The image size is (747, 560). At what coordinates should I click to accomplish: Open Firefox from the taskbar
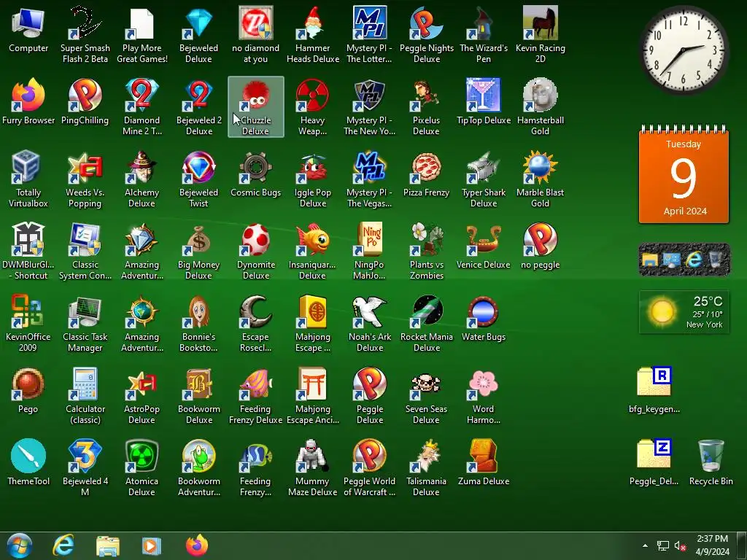pyautogui.click(x=197, y=545)
